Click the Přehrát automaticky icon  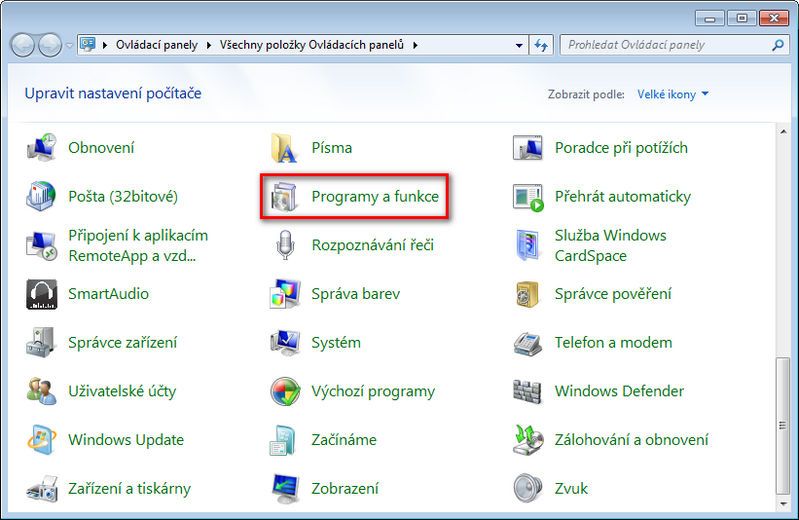pos(527,196)
